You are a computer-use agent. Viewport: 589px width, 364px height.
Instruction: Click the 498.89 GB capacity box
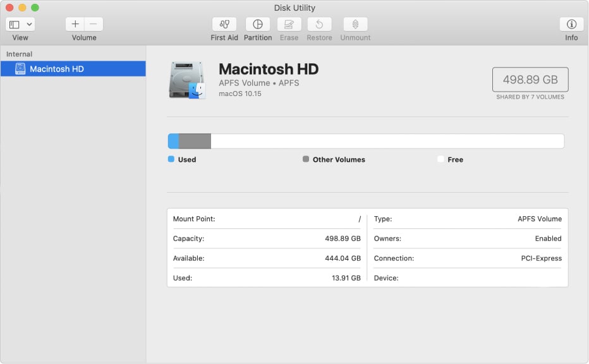coord(530,79)
